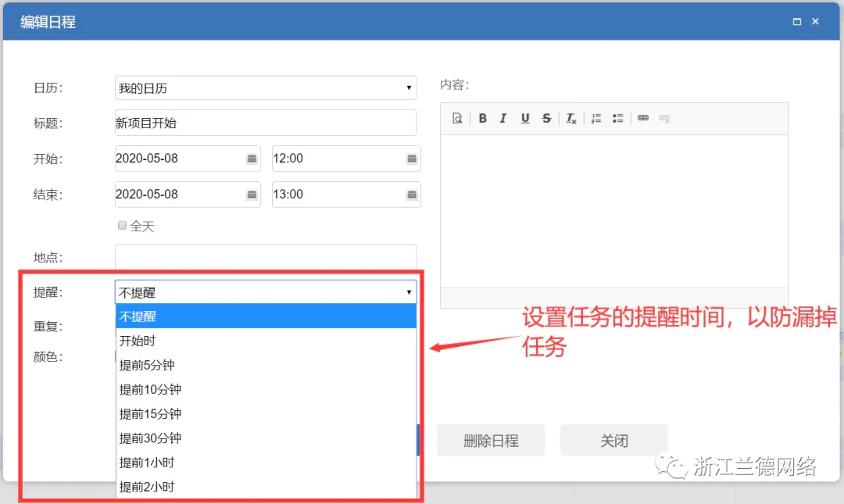Apply underline formatting in editor toolbar
The image size is (844, 504).
[x=525, y=119]
